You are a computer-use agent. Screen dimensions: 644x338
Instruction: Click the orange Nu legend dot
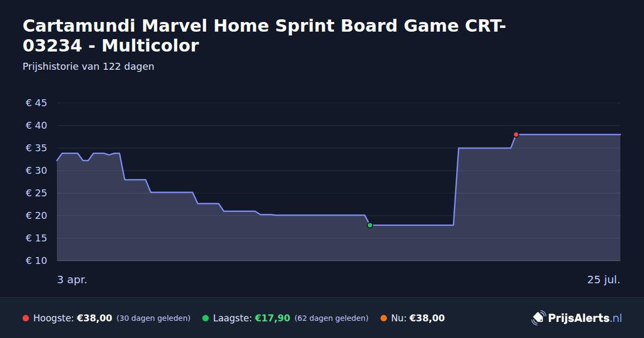click(x=384, y=318)
